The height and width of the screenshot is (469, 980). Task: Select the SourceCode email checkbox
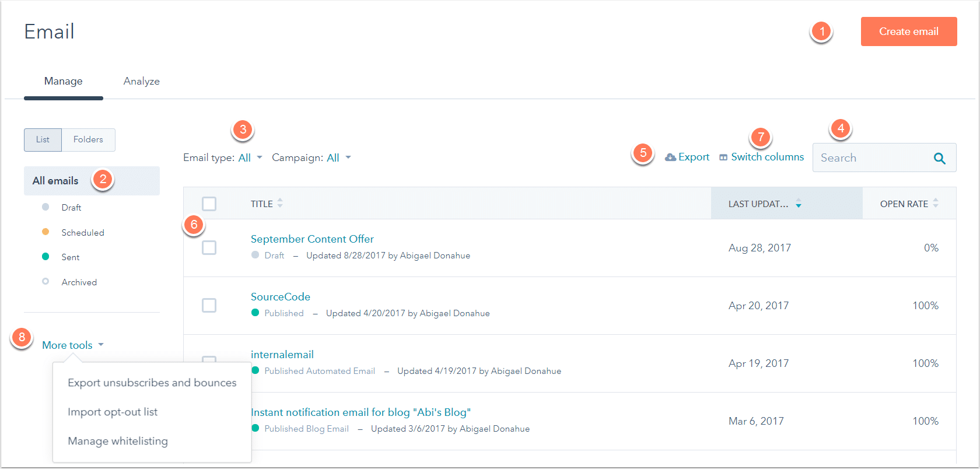(x=209, y=305)
